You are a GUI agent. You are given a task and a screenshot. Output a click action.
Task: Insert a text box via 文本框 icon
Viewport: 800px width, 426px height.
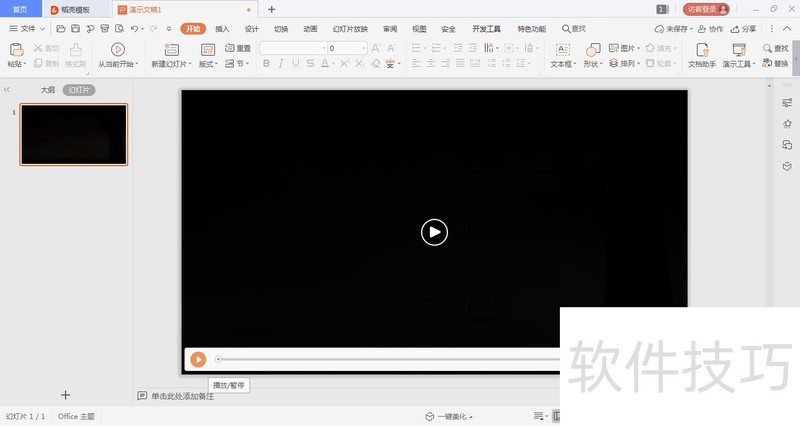click(x=562, y=49)
